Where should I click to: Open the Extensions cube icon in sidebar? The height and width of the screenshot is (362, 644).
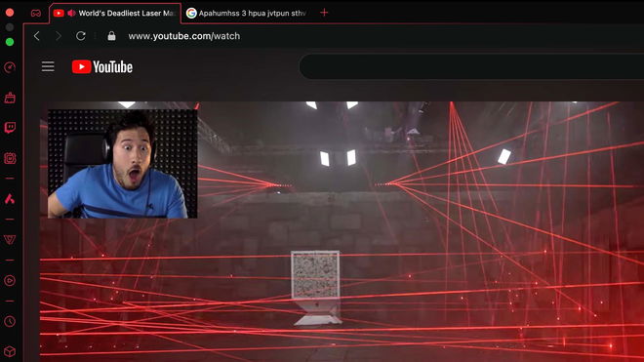click(x=10, y=351)
